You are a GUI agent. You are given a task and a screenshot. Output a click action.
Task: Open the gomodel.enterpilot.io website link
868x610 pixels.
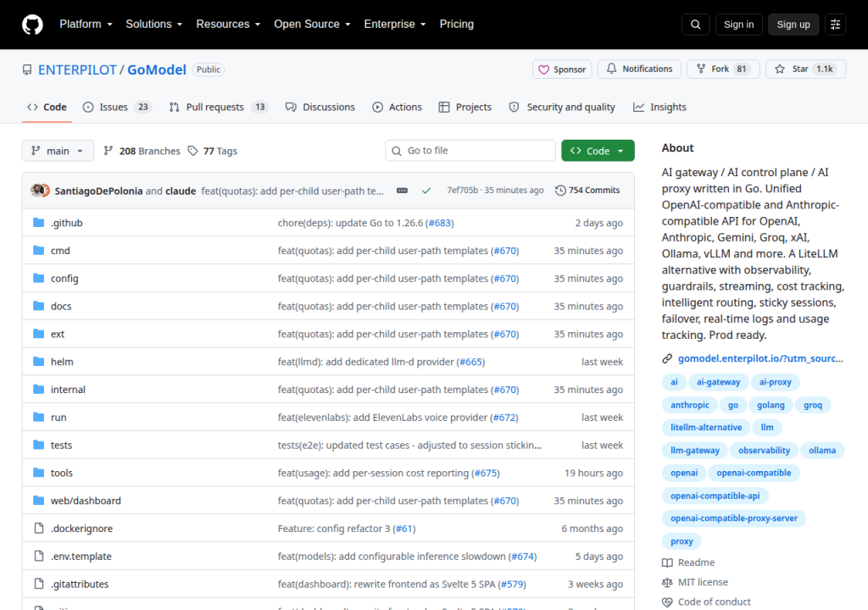tap(760, 358)
